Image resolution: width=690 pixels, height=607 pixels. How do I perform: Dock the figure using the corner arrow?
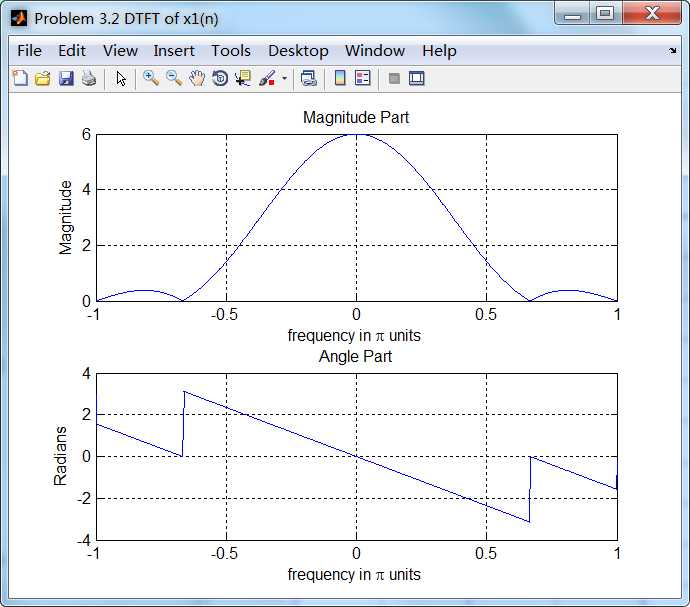(x=672, y=51)
